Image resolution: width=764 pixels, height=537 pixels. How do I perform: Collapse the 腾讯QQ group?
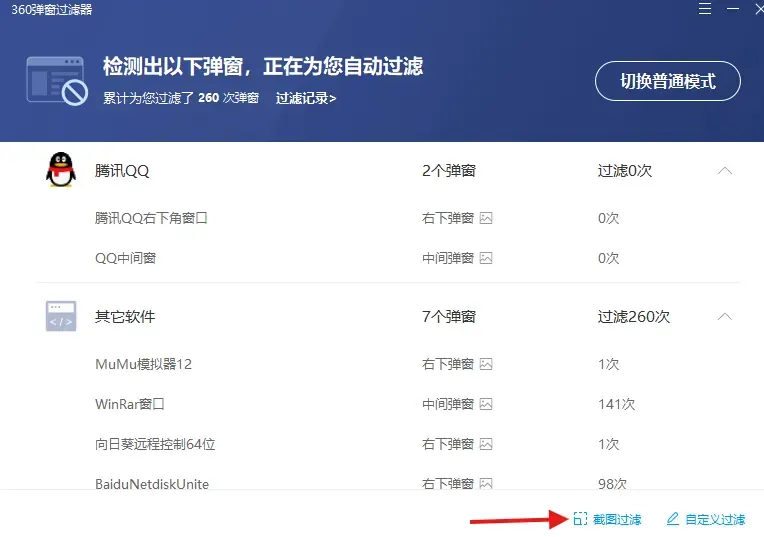pyautogui.click(x=725, y=171)
